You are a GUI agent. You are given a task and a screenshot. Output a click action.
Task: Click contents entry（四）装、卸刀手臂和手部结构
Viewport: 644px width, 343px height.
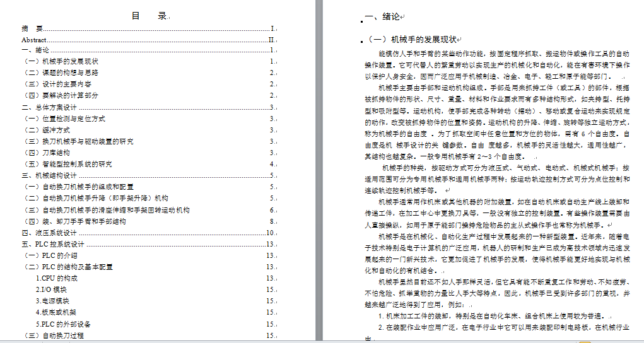click(149, 221)
